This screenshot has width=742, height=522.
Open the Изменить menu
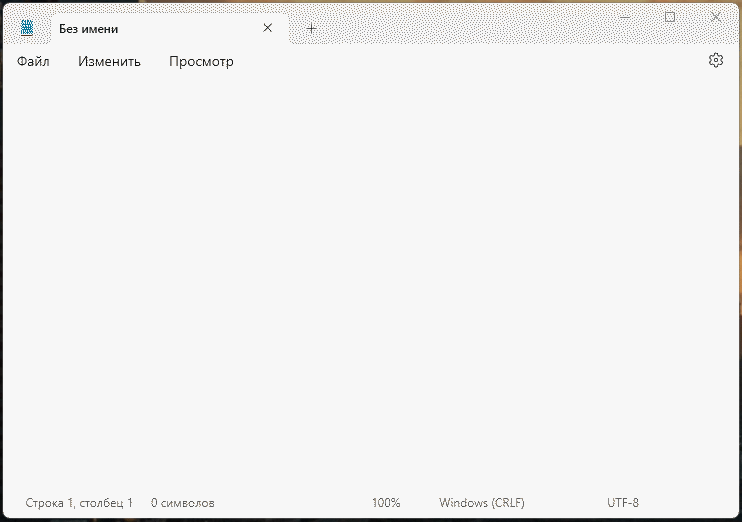click(109, 61)
